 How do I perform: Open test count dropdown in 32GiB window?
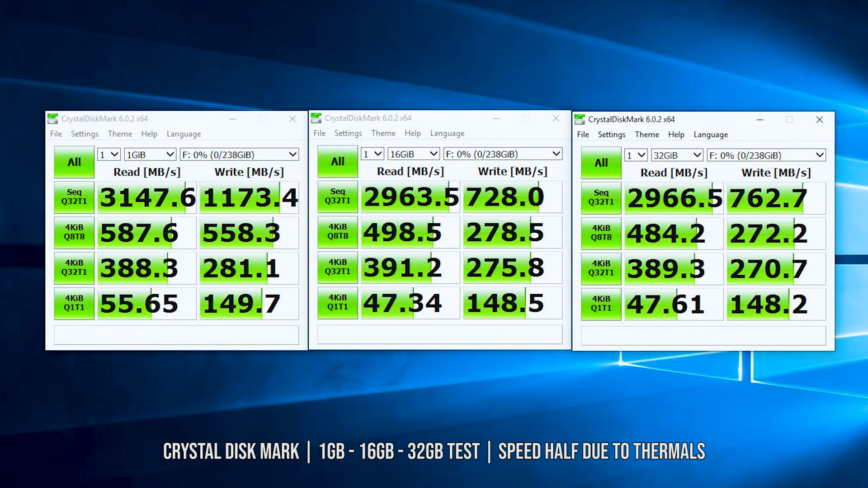pyautogui.click(x=636, y=155)
